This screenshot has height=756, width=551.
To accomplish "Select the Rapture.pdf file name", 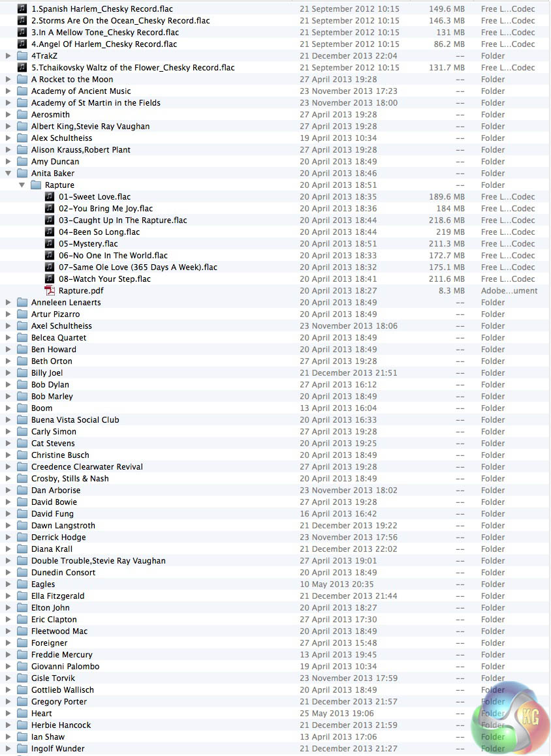I will pyautogui.click(x=81, y=291).
